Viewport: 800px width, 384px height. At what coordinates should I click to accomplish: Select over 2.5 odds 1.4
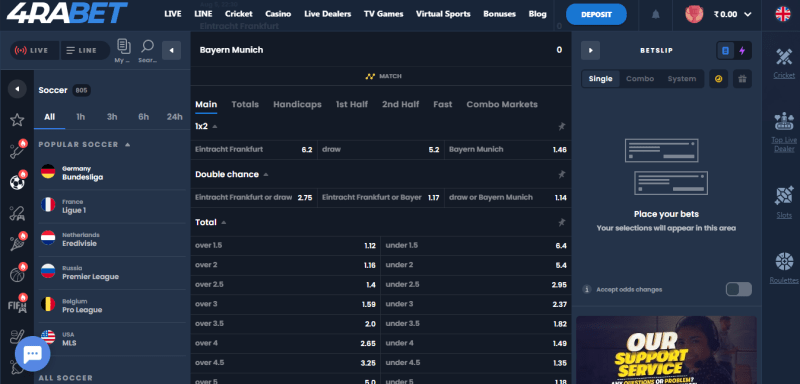pos(285,285)
